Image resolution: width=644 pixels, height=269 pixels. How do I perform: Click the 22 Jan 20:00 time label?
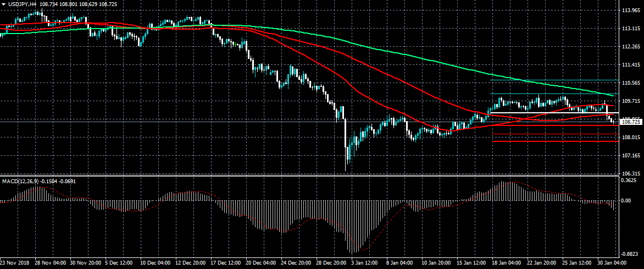click(x=542, y=263)
